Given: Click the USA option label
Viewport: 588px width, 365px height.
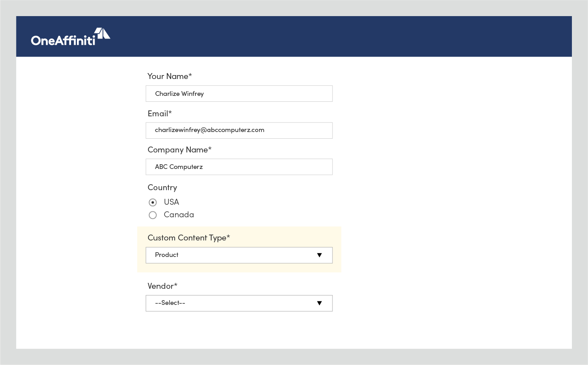Looking at the screenshot, I should tap(172, 202).
